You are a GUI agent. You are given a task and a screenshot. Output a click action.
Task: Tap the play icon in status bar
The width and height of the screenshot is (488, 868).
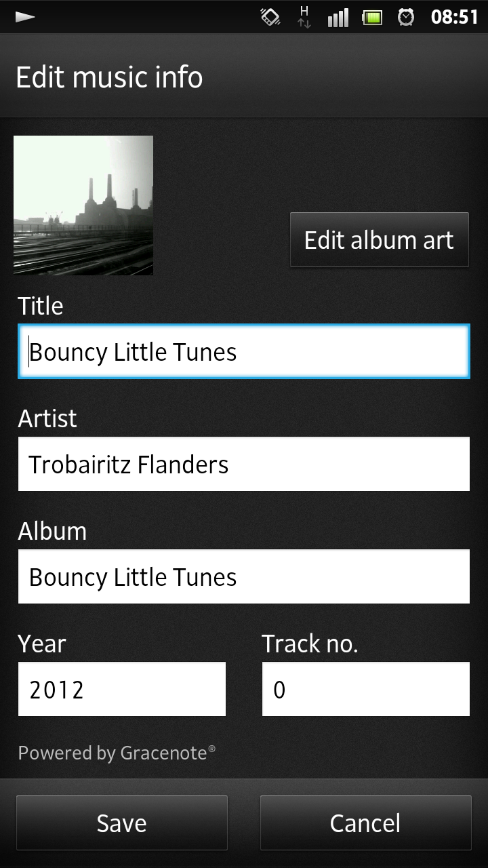[x=25, y=17]
